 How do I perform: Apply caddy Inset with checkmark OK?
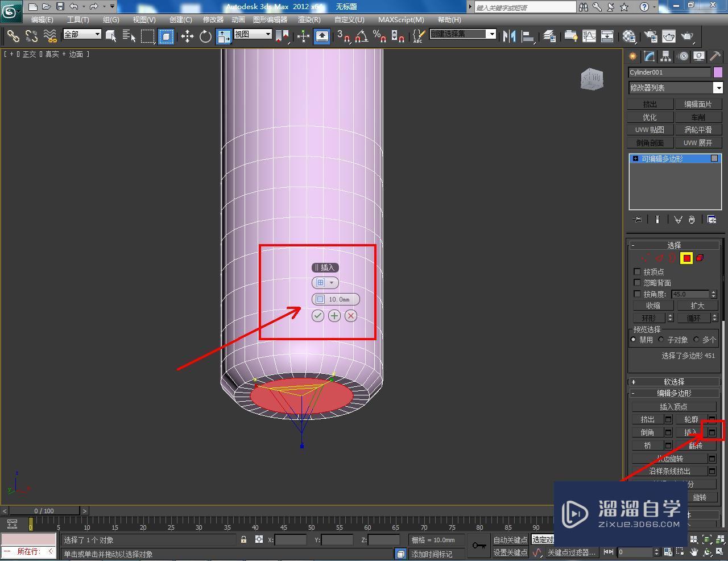point(318,316)
